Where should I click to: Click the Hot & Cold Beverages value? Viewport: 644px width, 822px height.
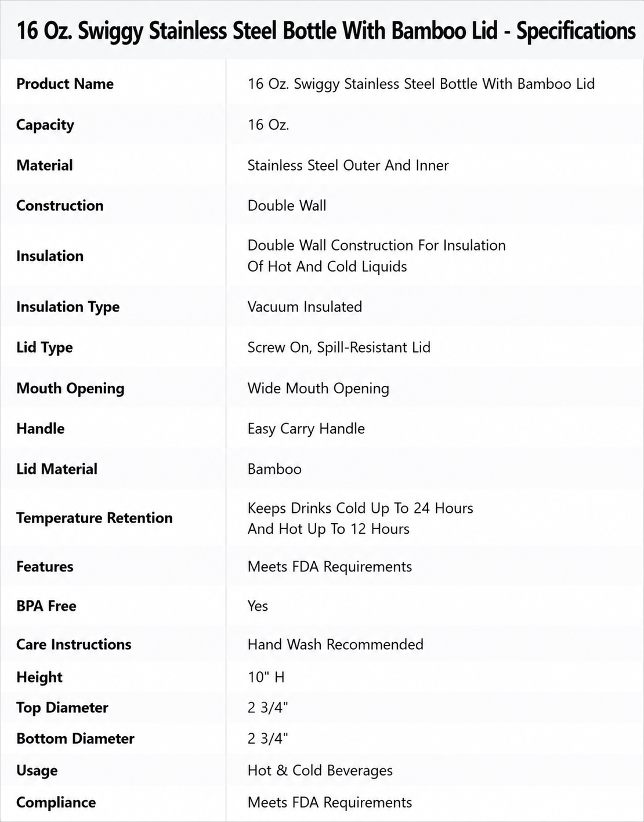point(320,770)
